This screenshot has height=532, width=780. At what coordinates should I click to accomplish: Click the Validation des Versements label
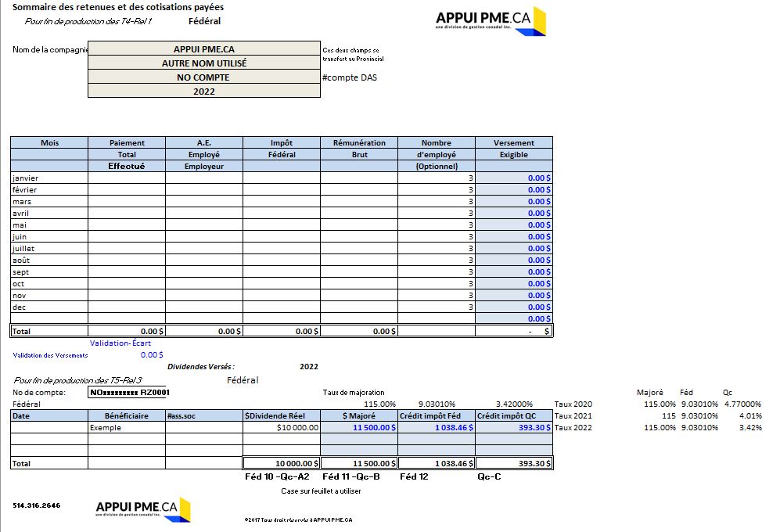point(50,355)
